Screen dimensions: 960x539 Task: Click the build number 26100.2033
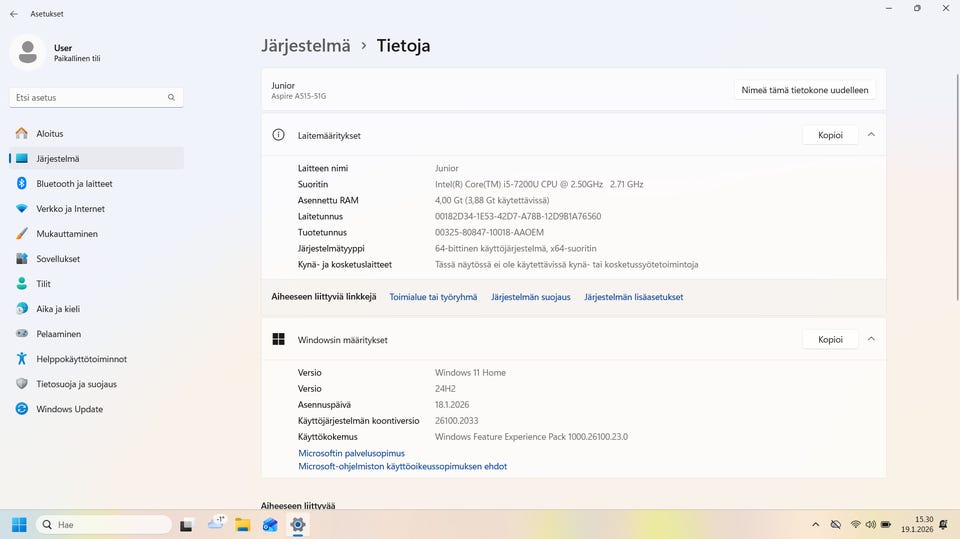[457, 421]
